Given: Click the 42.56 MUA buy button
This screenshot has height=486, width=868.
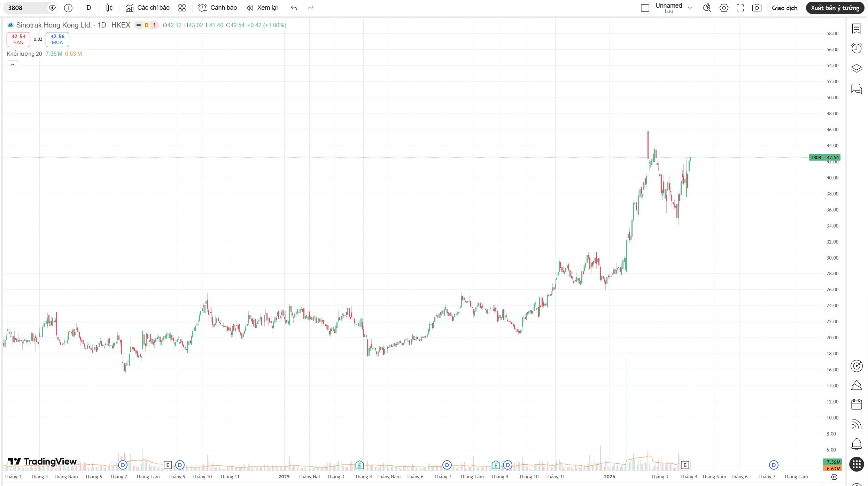Looking at the screenshot, I should click(57, 39).
